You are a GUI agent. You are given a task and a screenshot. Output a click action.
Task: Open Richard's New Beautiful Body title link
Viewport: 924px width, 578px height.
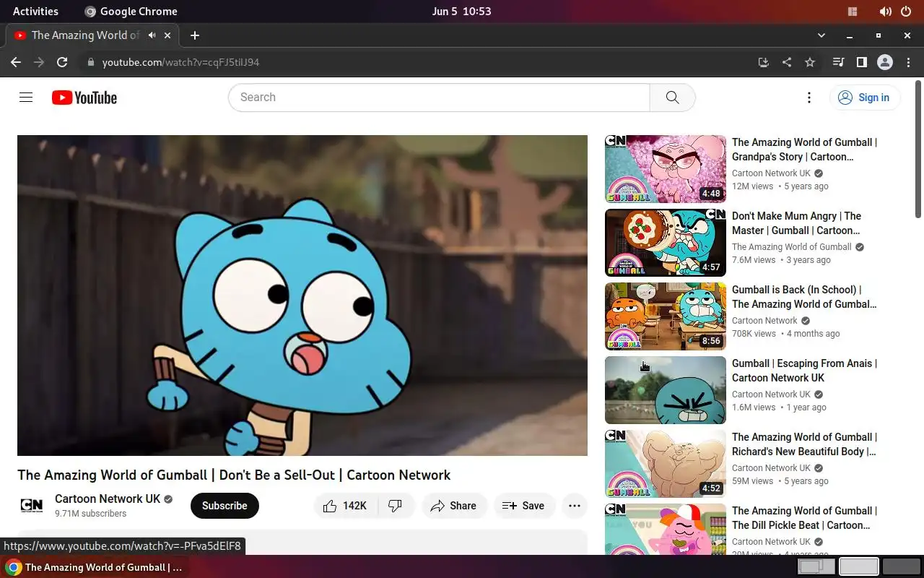pyautogui.click(x=804, y=444)
